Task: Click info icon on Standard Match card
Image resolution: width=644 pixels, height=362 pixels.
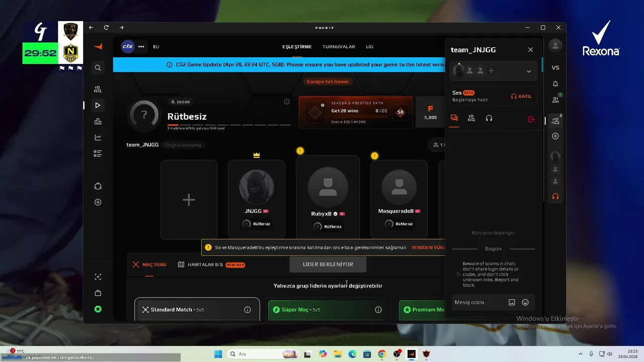Action: (248, 310)
